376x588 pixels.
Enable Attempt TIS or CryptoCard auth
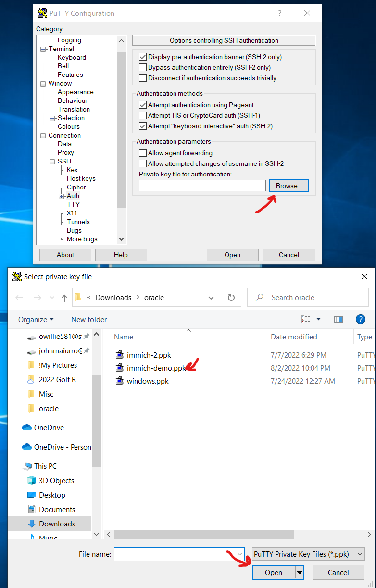143,115
